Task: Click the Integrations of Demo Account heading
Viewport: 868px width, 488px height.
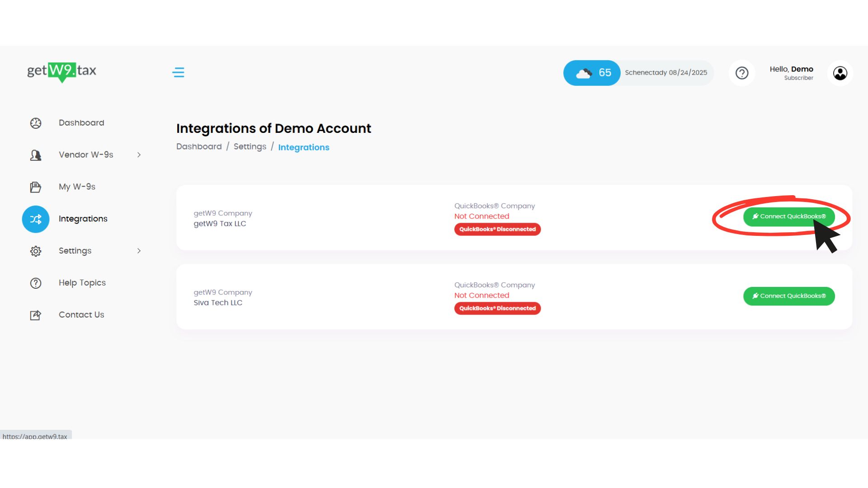Action: 274,128
